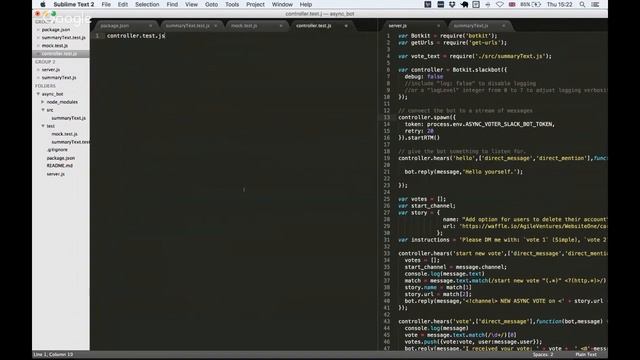
Task: Click the var start_channel; line in server.js
Action: [427, 206]
